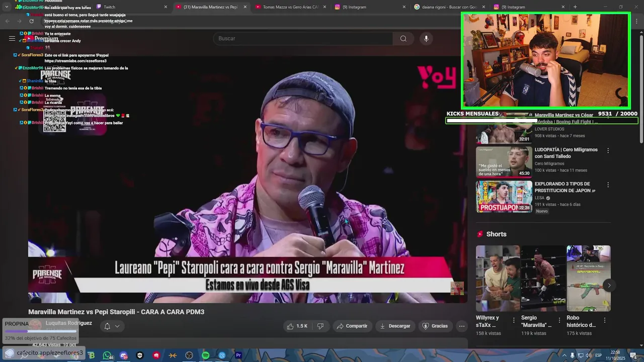Open Robo histórico short thumbnail
644x362 pixels.
pyautogui.click(x=588, y=279)
